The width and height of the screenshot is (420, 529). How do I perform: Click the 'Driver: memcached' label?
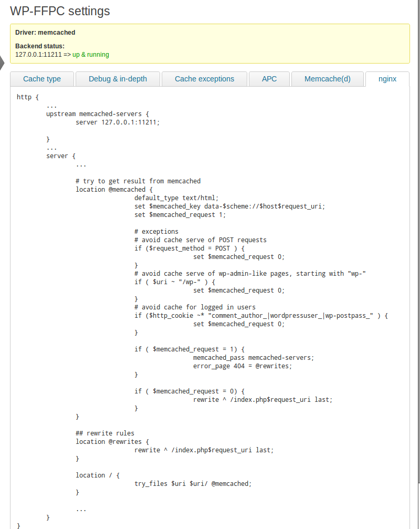[45, 33]
